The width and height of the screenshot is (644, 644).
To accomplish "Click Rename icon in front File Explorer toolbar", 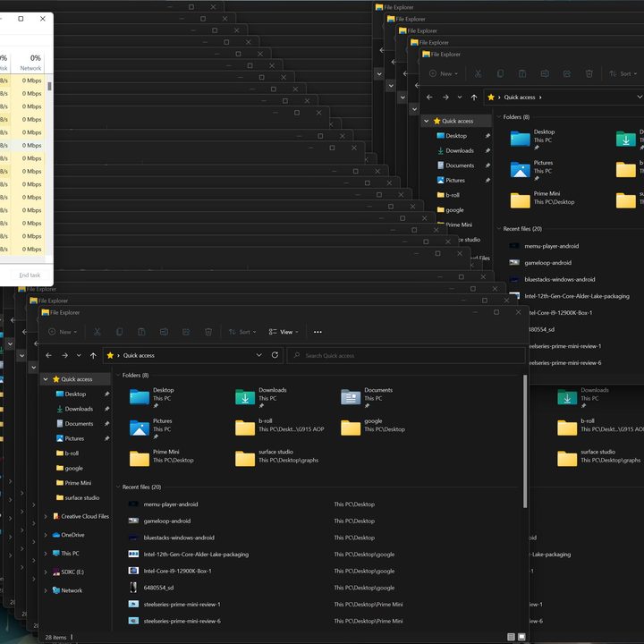I will tap(164, 332).
